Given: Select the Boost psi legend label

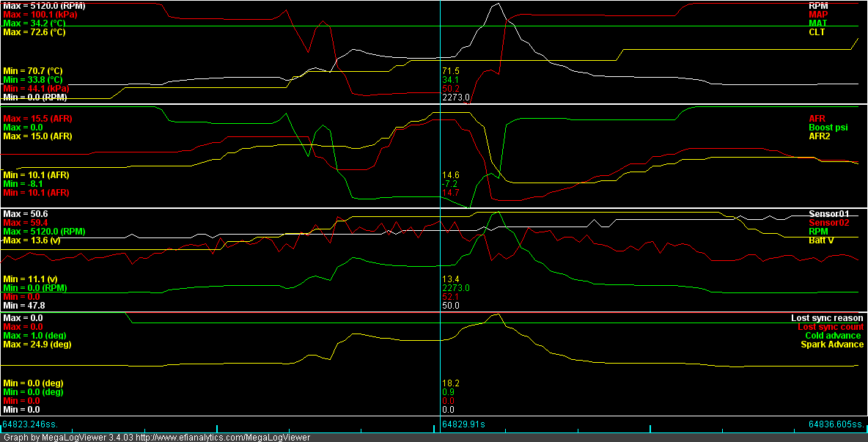Looking at the screenshot, I should 828,127.
